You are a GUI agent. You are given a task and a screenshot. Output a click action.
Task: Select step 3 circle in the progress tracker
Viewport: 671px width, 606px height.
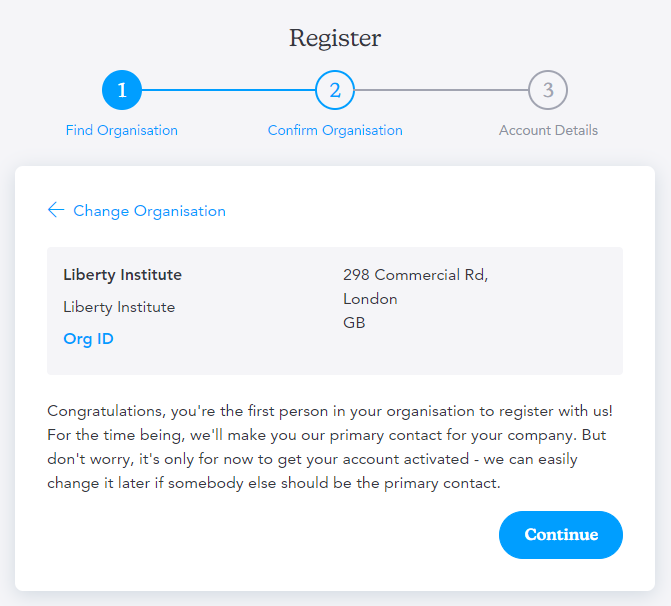click(x=548, y=90)
